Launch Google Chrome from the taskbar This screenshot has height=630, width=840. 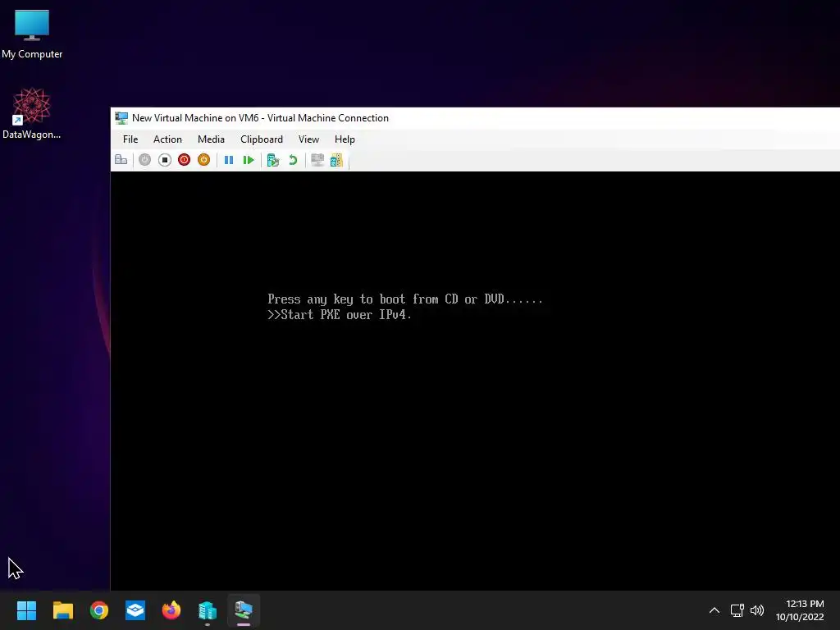coord(99,610)
